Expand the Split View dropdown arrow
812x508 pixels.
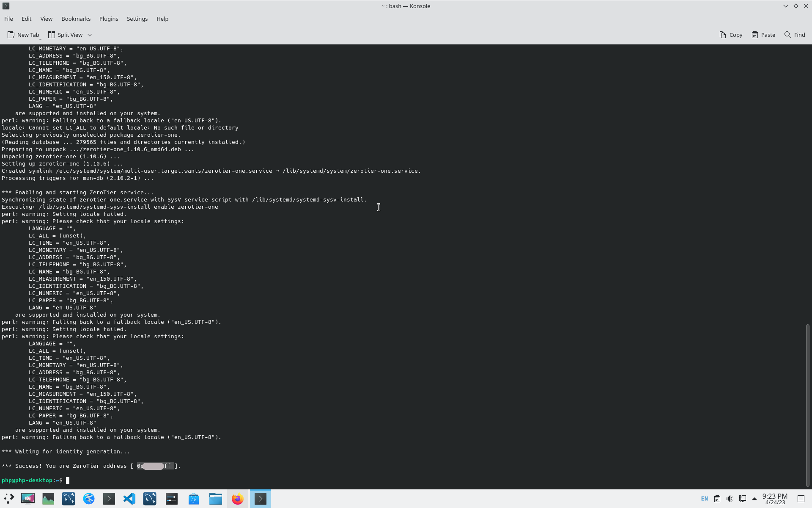point(90,35)
